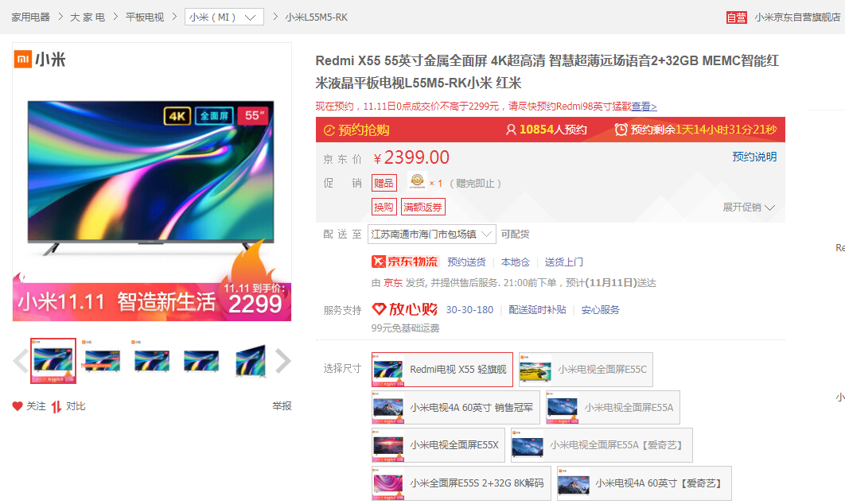Click 送货上门 service link
Screen dimensions: 845x504
563,262
